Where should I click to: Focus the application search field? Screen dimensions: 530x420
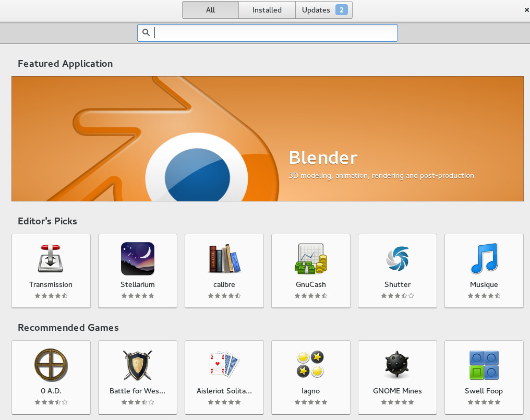(x=268, y=33)
